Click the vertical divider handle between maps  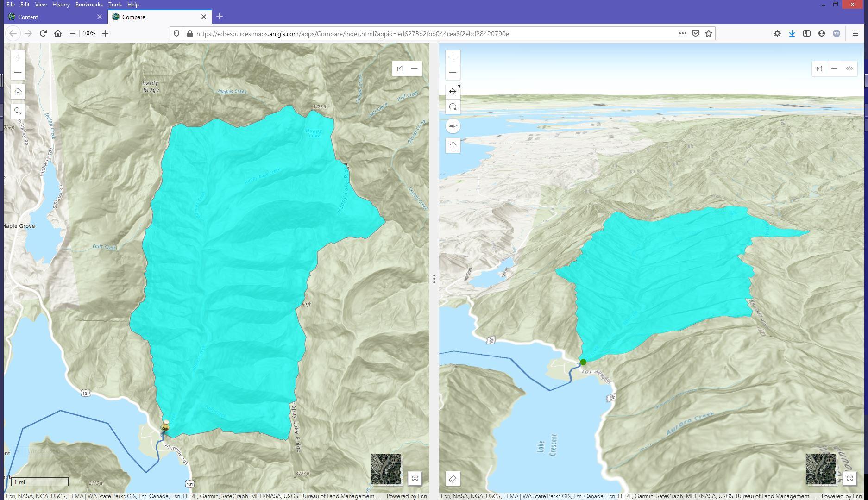(x=434, y=279)
